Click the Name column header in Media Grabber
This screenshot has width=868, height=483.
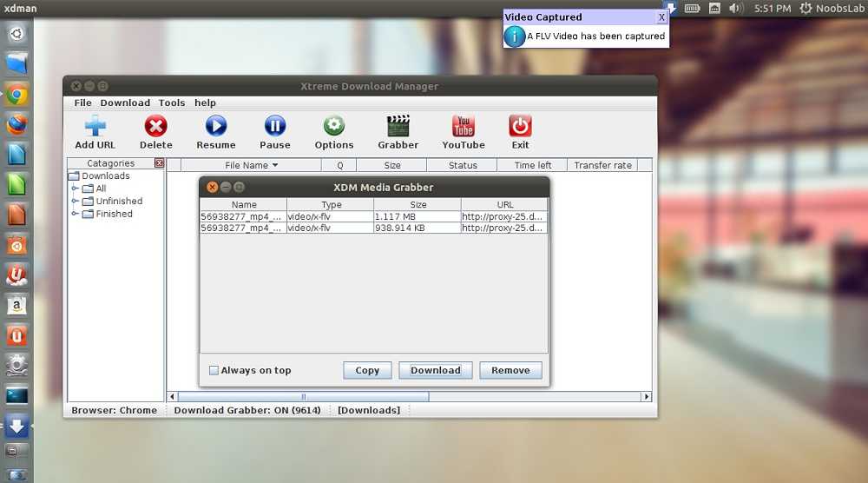click(244, 204)
